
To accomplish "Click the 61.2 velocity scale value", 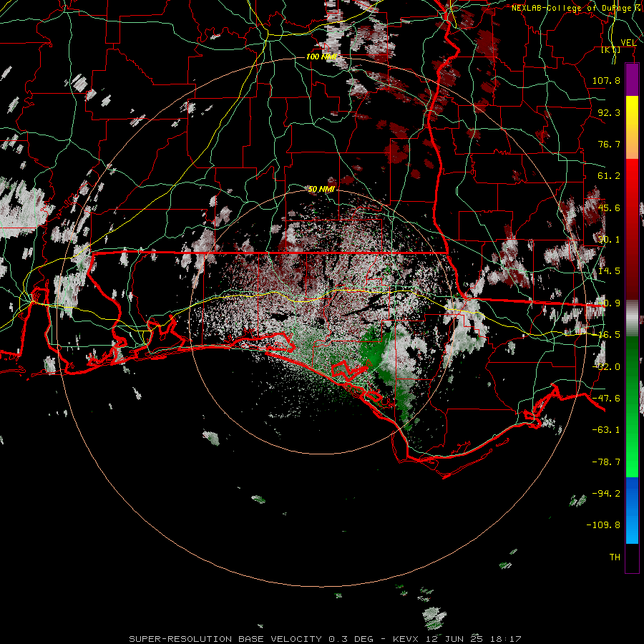I will [x=609, y=176].
